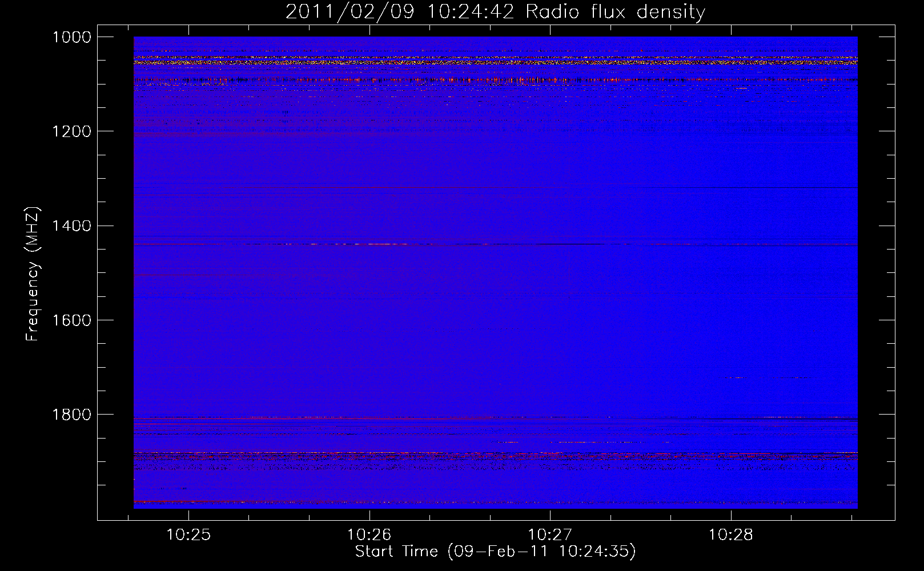Click the 1800 frequency tick label
The image size is (924, 571).
72,415
